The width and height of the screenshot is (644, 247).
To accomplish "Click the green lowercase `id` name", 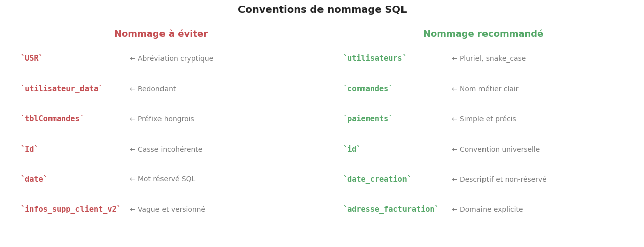I will point(351,150).
